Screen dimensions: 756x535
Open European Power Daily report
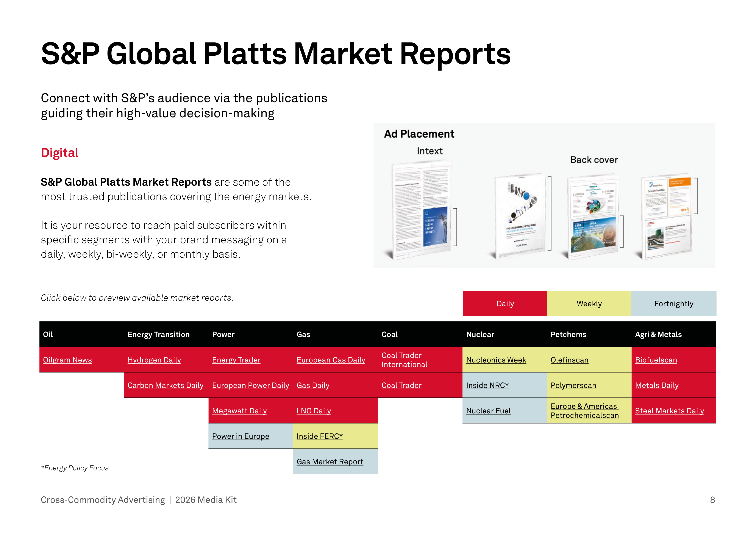(250, 385)
